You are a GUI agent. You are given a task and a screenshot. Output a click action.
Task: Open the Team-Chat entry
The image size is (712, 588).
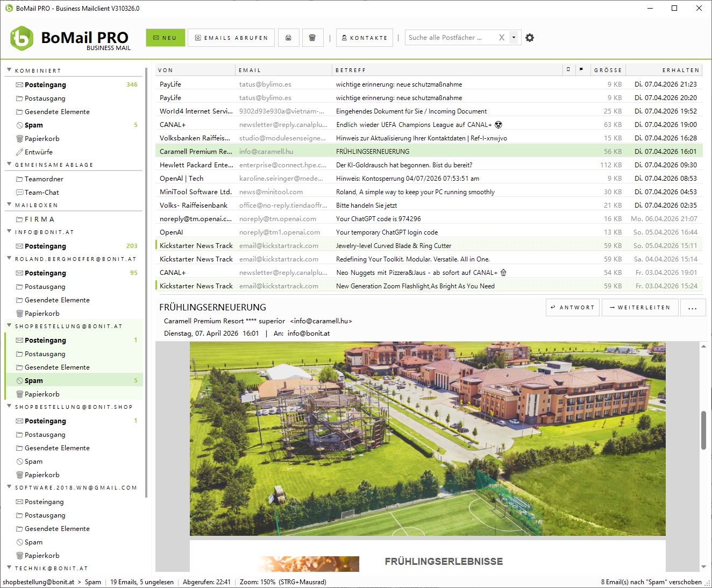[39, 192]
